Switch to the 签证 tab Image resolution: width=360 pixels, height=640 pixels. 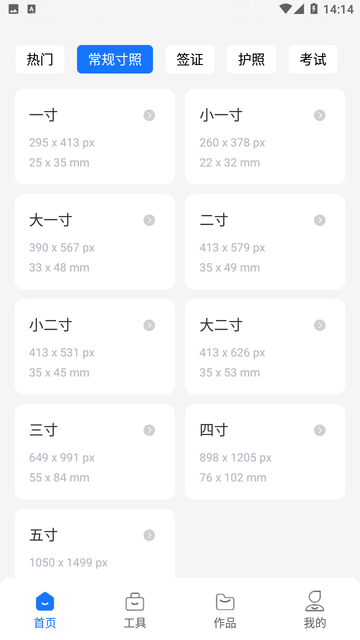(x=190, y=60)
